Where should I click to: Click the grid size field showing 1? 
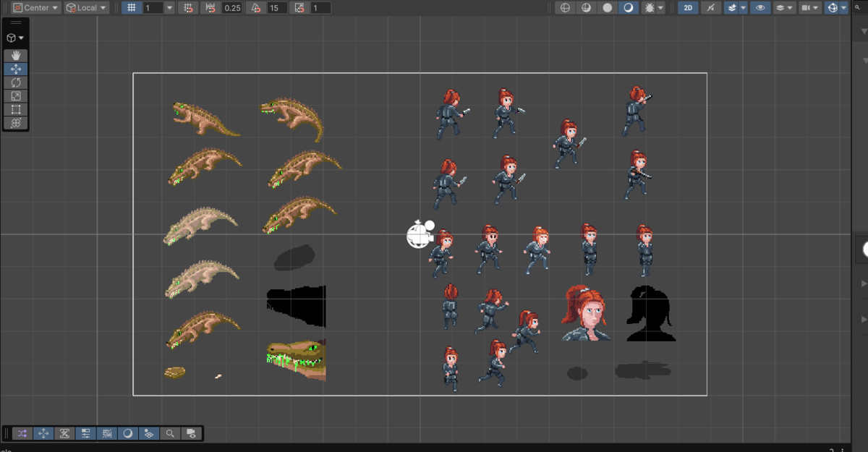pos(153,8)
